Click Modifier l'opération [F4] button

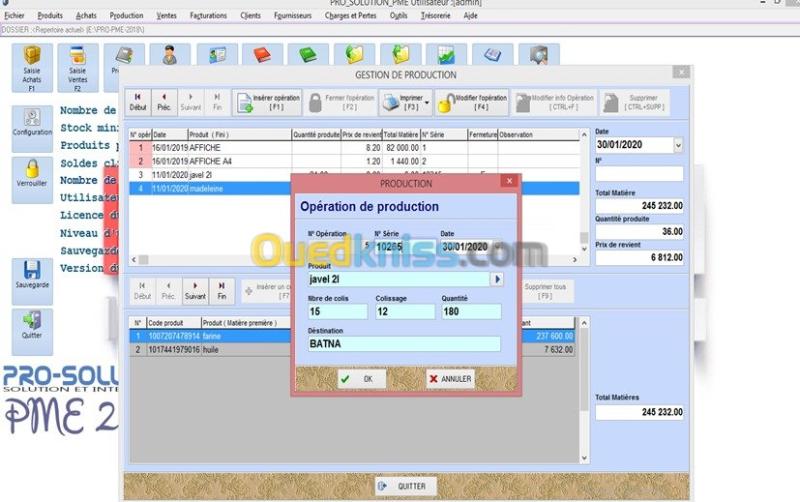[x=473, y=102]
